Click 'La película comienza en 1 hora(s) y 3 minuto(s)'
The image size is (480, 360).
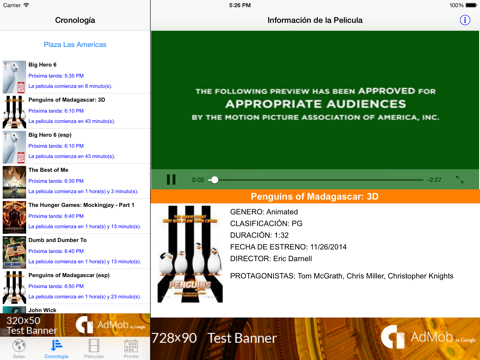tap(83, 191)
